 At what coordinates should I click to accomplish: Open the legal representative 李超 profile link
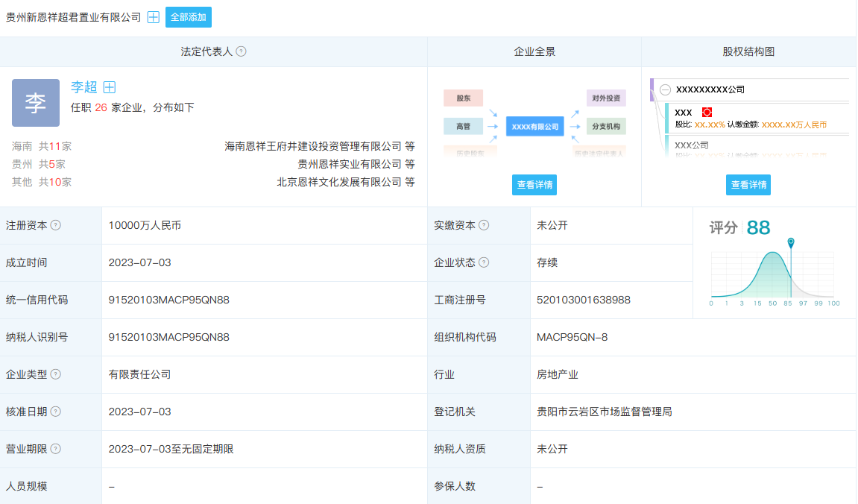[x=84, y=87]
